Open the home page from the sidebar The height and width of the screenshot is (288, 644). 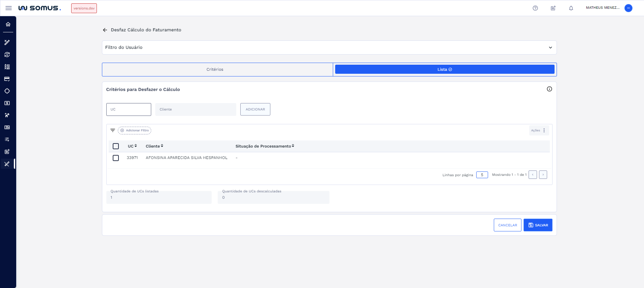(x=8, y=24)
